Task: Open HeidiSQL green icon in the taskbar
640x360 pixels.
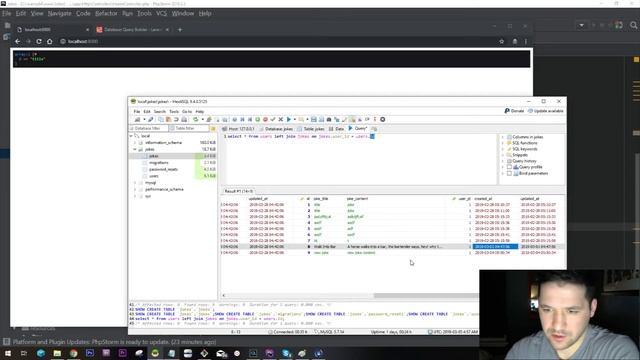Action: point(155,353)
